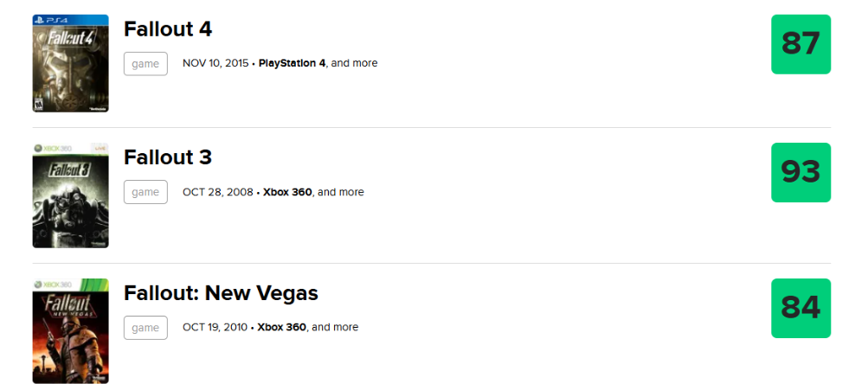Open the Fallout: New Vegas title link
The width and height of the screenshot is (868, 384).
pyautogui.click(x=221, y=293)
